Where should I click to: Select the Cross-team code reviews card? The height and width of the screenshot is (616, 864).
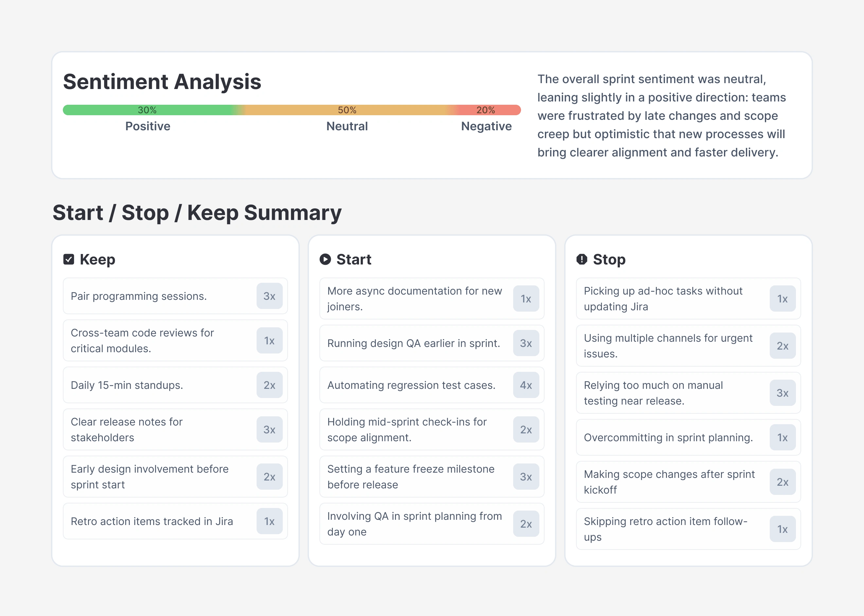(x=175, y=341)
